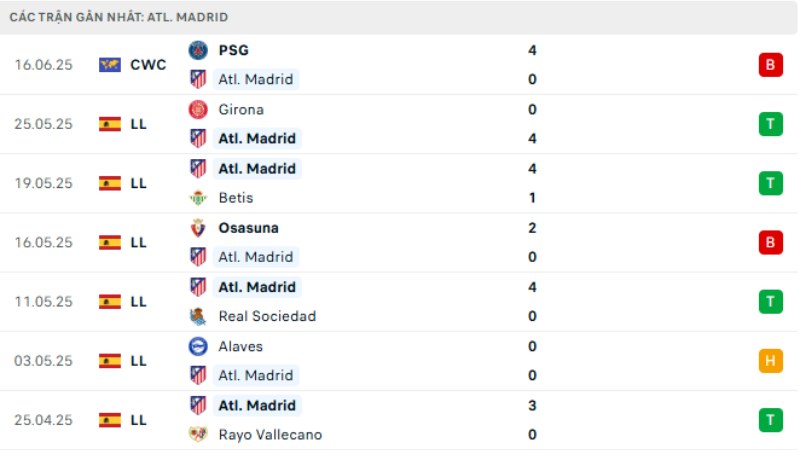Click the PSG club crest icon
Image resolution: width=800 pixels, height=450 pixels.
pyautogui.click(x=198, y=50)
